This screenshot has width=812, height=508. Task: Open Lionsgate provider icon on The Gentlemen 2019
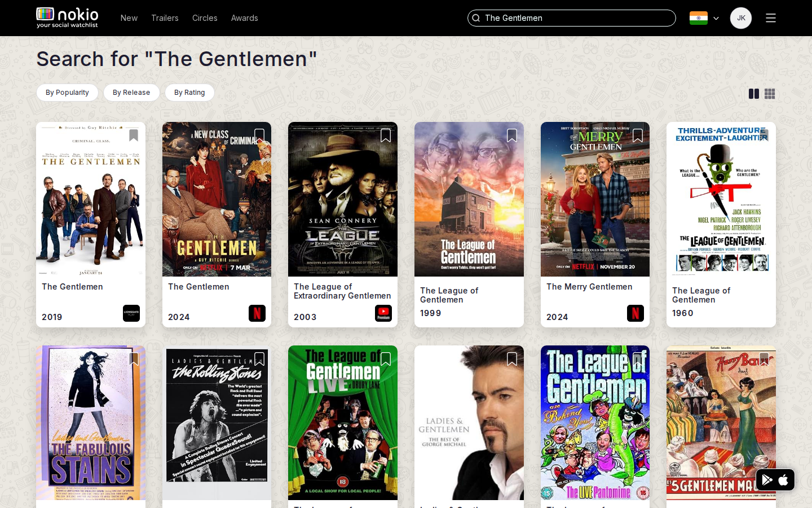(131, 313)
